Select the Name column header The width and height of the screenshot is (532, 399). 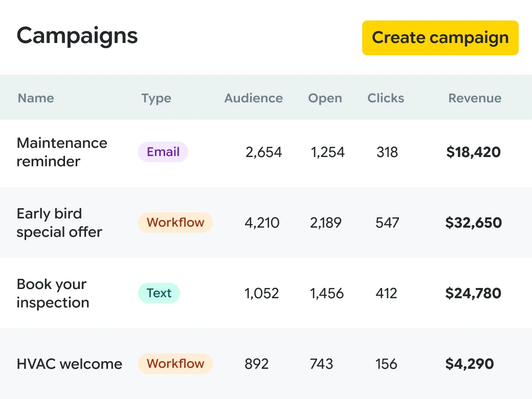point(36,98)
